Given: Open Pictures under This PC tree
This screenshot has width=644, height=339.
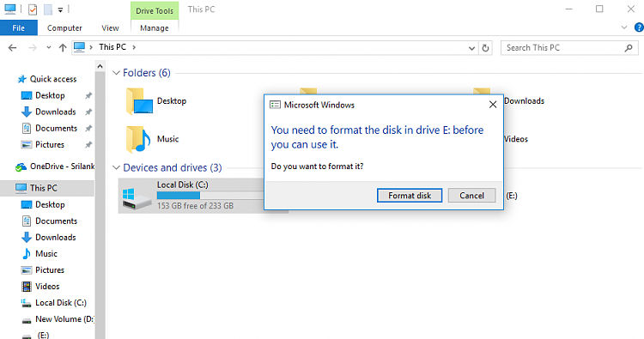Looking at the screenshot, I should tap(50, 270).
